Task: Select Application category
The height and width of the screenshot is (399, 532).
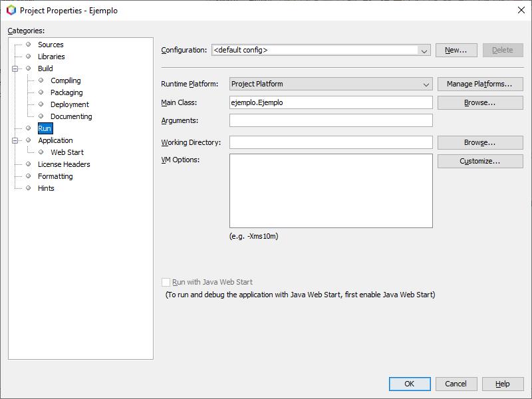Action: pyautogui.click(x=55, y=140)
